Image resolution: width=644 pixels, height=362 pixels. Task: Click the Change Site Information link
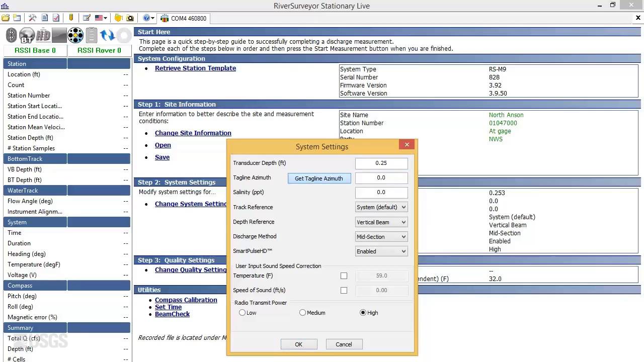click(193, 133)
